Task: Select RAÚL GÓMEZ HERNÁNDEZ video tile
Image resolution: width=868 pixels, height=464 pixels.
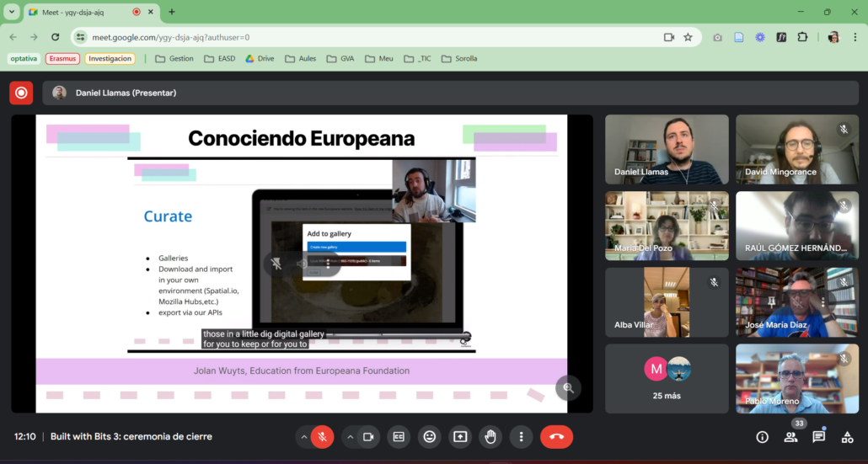Action: (797, 226)
